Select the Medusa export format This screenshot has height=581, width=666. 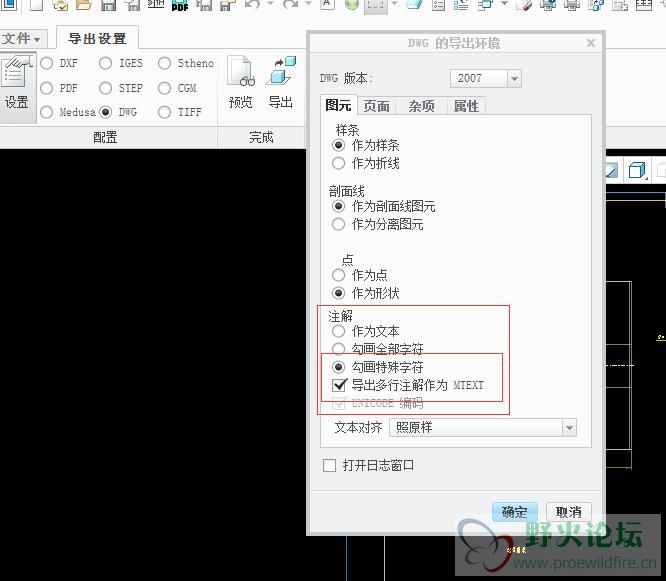click(46, 112)
